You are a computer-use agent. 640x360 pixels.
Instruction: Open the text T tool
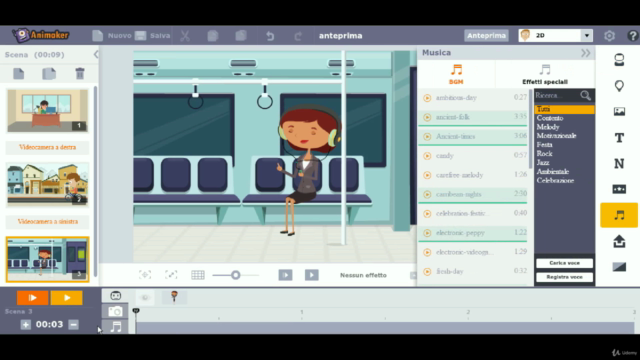tap(619, 138)
